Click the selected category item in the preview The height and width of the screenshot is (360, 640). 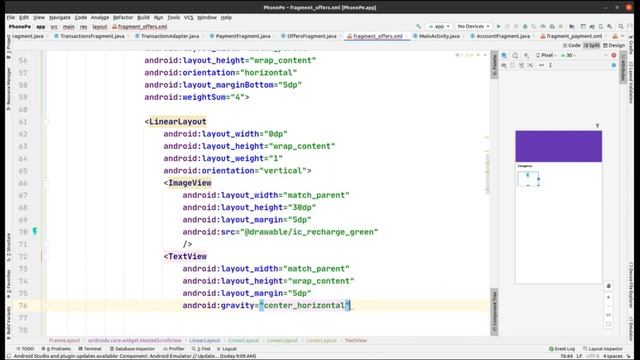click(x=528, y=179)
